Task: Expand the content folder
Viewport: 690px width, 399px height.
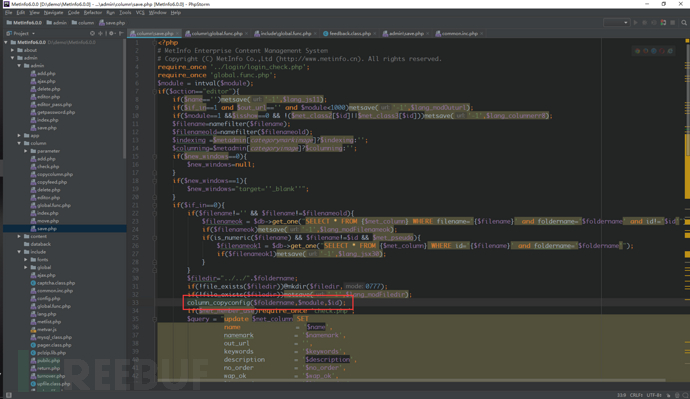Action: pyautogui.click(x=19, y=236)
